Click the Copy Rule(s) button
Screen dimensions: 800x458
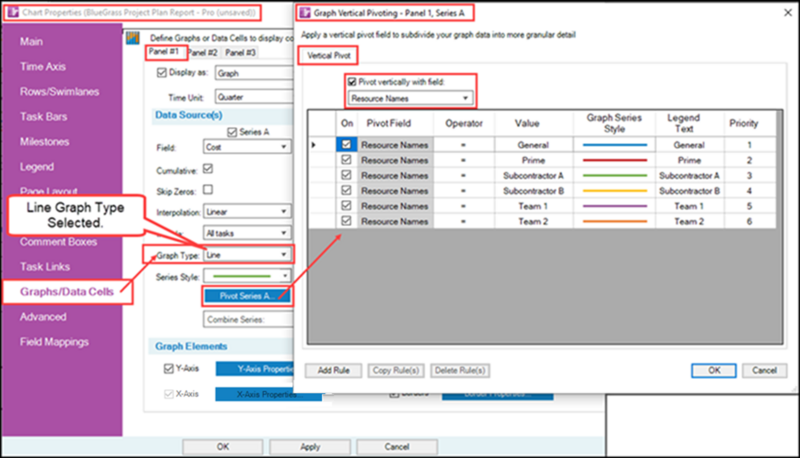pos(396,370)
